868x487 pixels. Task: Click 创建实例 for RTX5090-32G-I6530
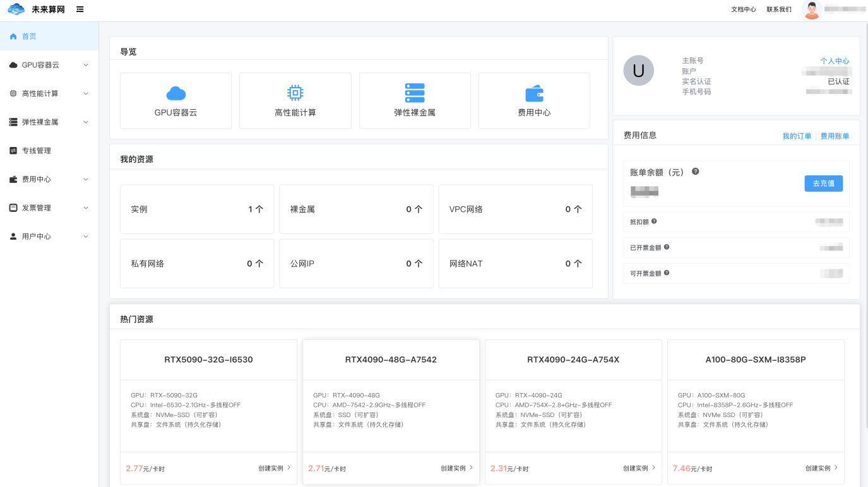[275, 468]
